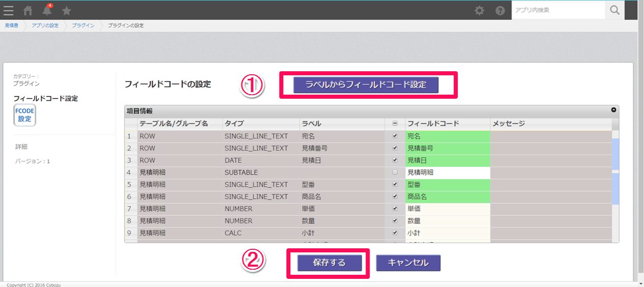Click the 見積明細 table name in row 5
This screenshot has width=644, height=287.
coord(180,185)
